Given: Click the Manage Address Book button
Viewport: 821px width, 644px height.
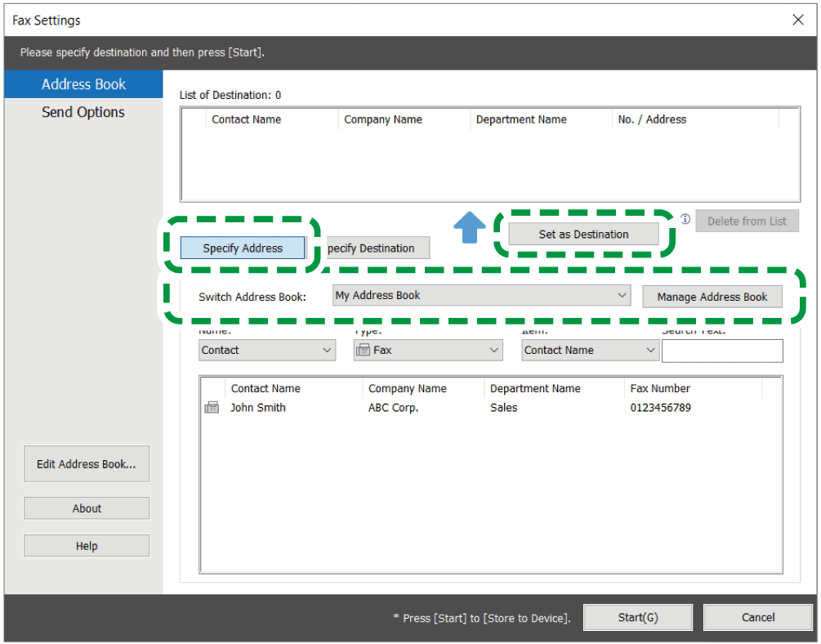Looking at the screenshot, I should 712,297.
